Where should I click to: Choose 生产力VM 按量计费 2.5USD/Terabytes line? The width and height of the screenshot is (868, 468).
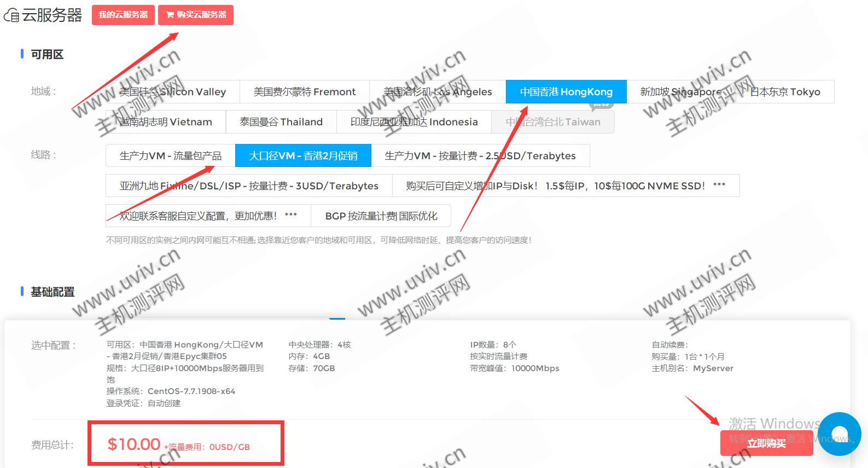480,156
